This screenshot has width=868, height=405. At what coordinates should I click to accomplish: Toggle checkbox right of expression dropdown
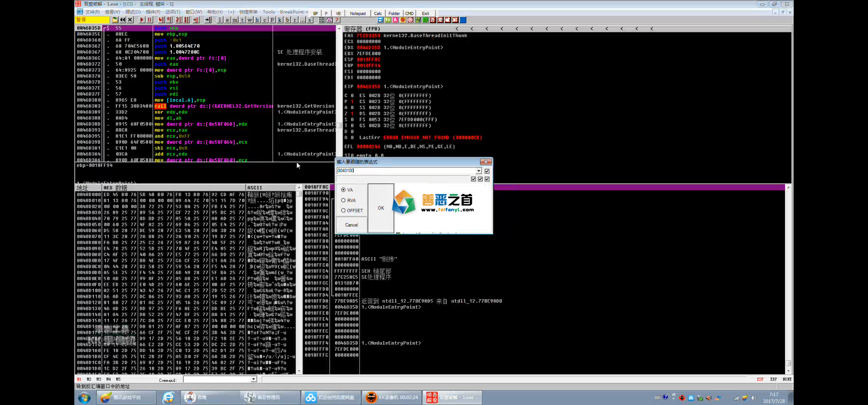click(487, 171)
